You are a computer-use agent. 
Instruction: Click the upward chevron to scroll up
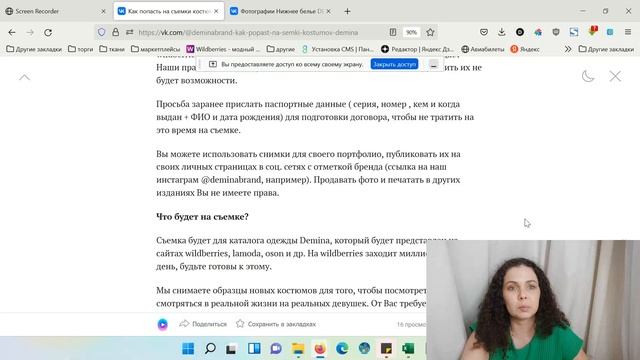tap(24, 77)
